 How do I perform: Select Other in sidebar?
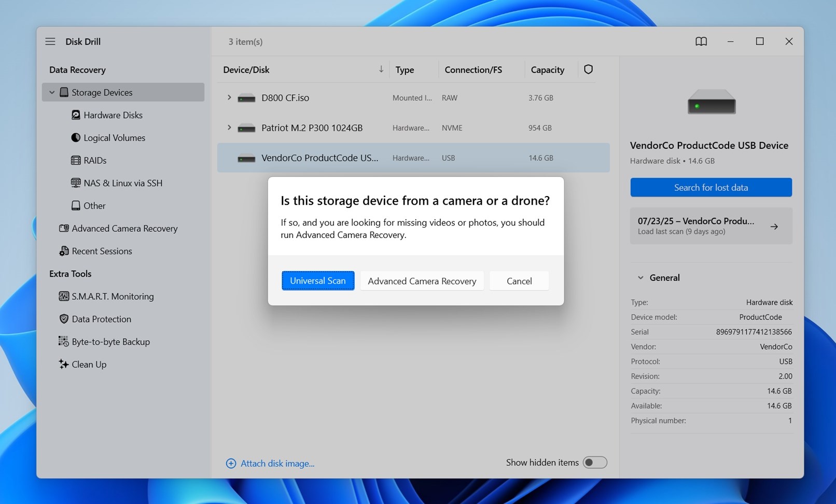point(94,206)
